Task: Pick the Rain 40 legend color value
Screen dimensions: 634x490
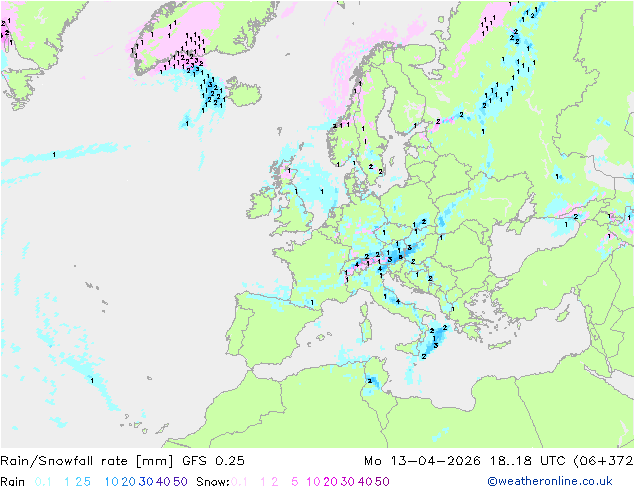Action: click(x=163, y=482)
